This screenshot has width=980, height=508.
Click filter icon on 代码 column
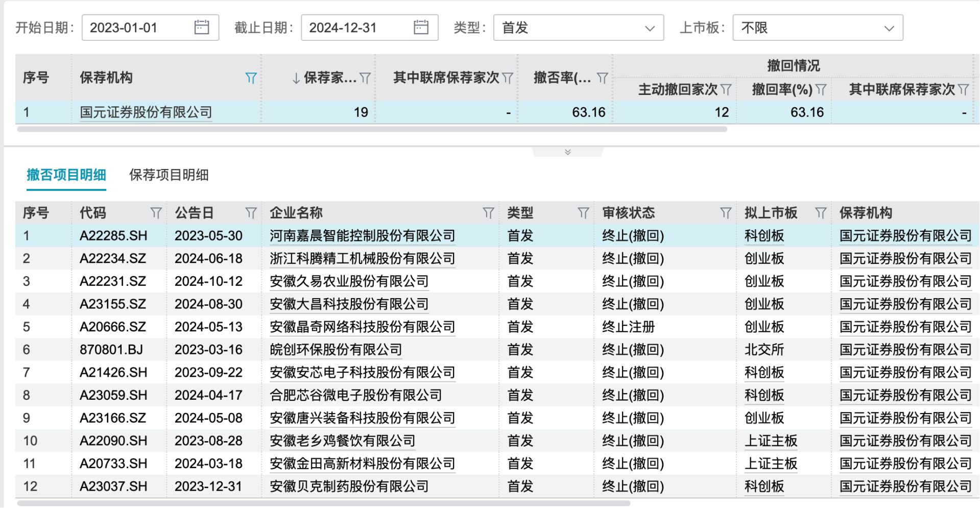pyautogui.click(x=156, y=213)
